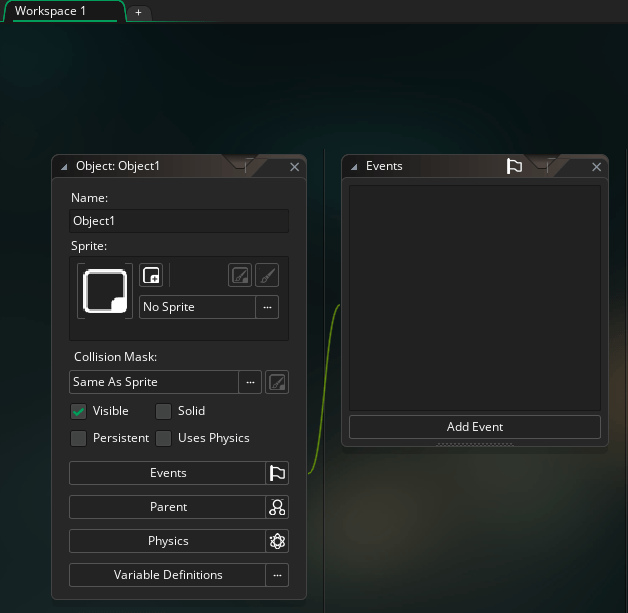Switch to the Workspace 1 tab
Image resolution: width=628 pixels, height=613 pixels.
coord(51,11)
